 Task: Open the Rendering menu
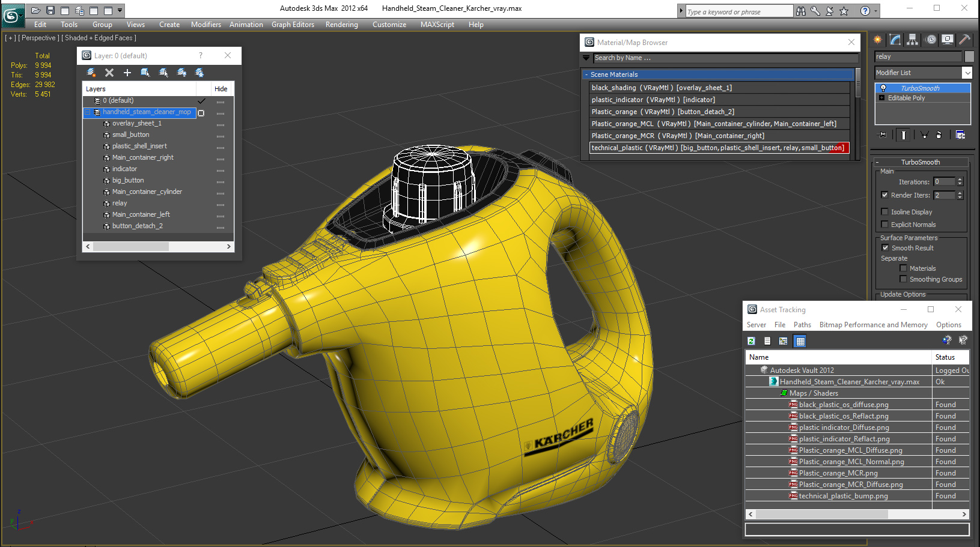341,25
